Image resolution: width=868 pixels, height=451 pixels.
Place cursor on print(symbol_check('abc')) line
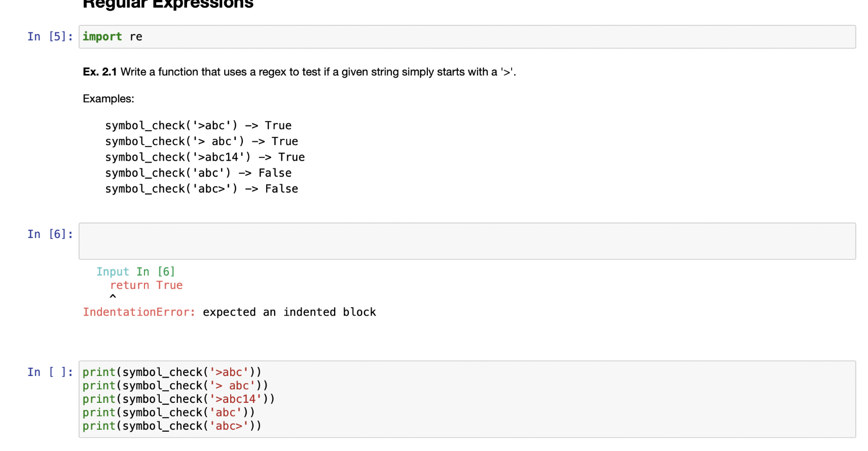pyautogui.click(x=168, y=412)
